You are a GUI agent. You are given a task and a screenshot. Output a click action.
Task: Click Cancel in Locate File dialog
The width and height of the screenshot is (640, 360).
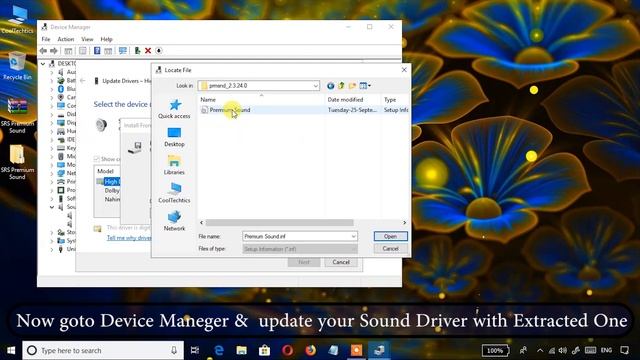390,249
